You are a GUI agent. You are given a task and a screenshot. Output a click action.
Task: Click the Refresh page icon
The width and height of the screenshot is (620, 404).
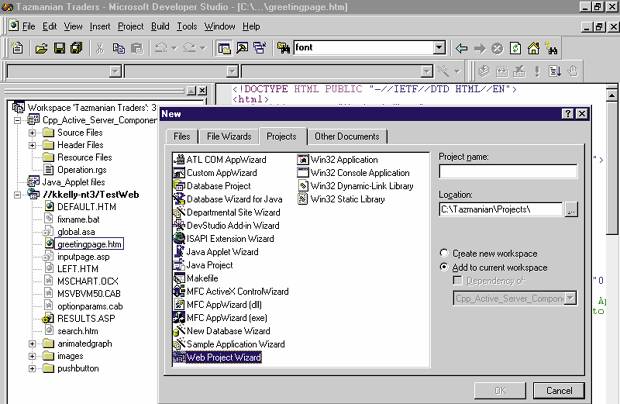(515, 48)
